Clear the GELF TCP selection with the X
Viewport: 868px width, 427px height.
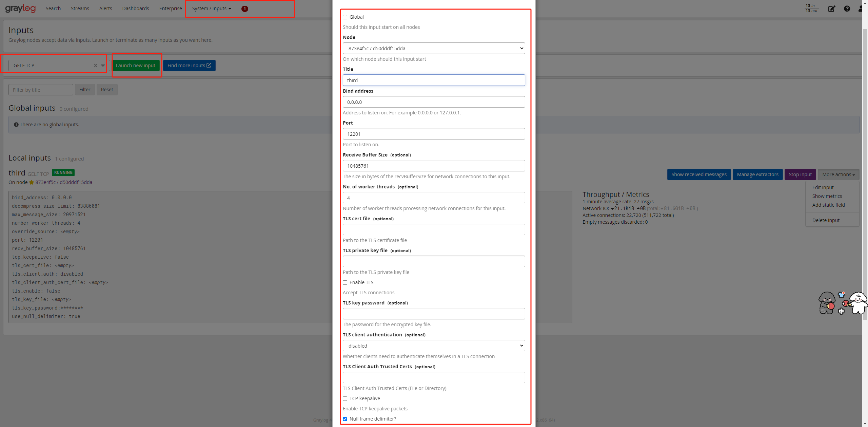pyautogui.click(x=95, y=65)
